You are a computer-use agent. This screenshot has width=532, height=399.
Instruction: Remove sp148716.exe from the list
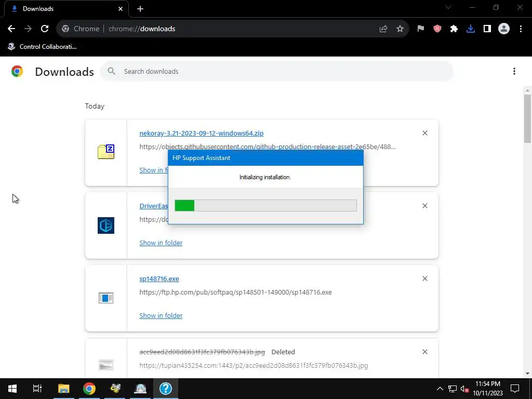425,278
